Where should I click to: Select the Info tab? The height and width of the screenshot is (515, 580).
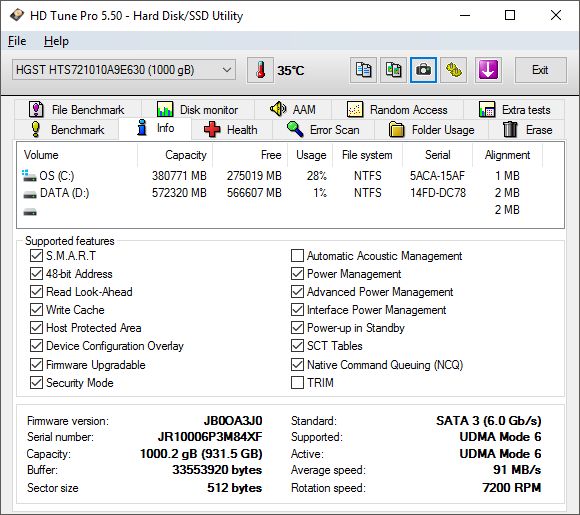pos(155,128)
